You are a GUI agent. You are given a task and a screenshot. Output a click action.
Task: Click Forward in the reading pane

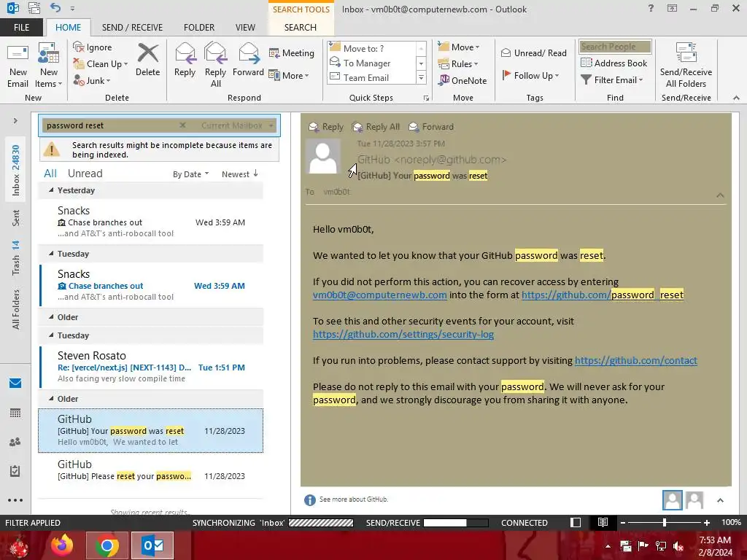tap(431, 127)
